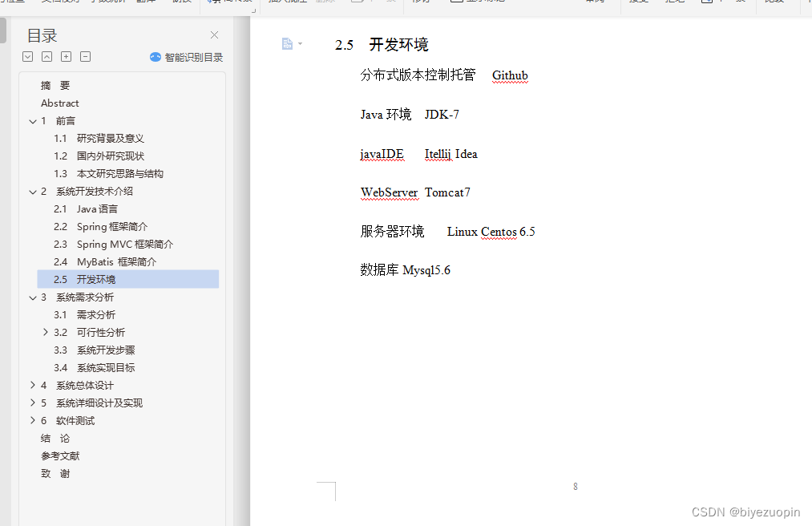Open 2.4 MyBatis 框架简介 entry

tap(105, 261)
